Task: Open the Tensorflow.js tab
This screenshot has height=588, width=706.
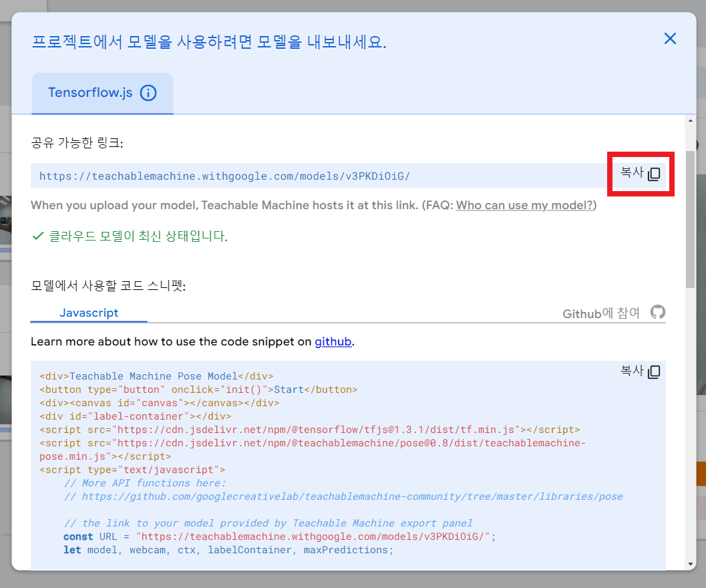Action: pos(102,93)
